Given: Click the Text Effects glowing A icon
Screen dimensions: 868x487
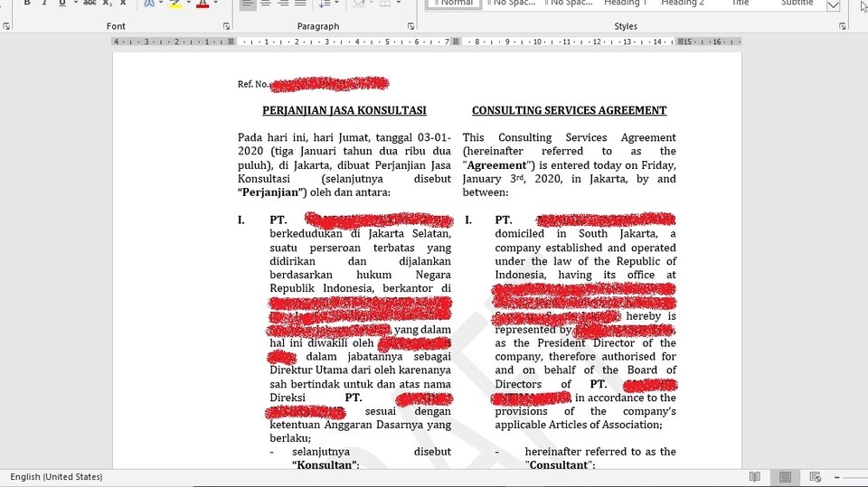Looking at the screenshot, I should (149, 3).
